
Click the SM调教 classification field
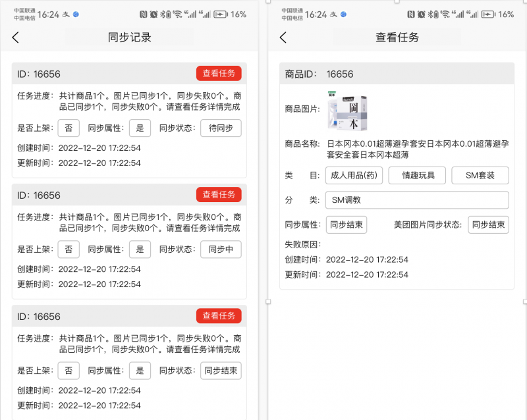[x=417, y=200]
